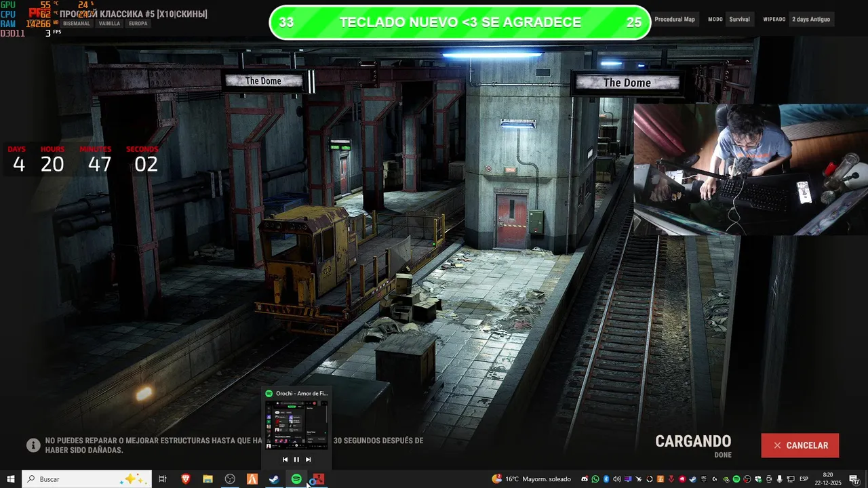This screenshot has height=488, width=868.
Task: Open the Logitech G HUB tray icon
Action: [715, 479]
